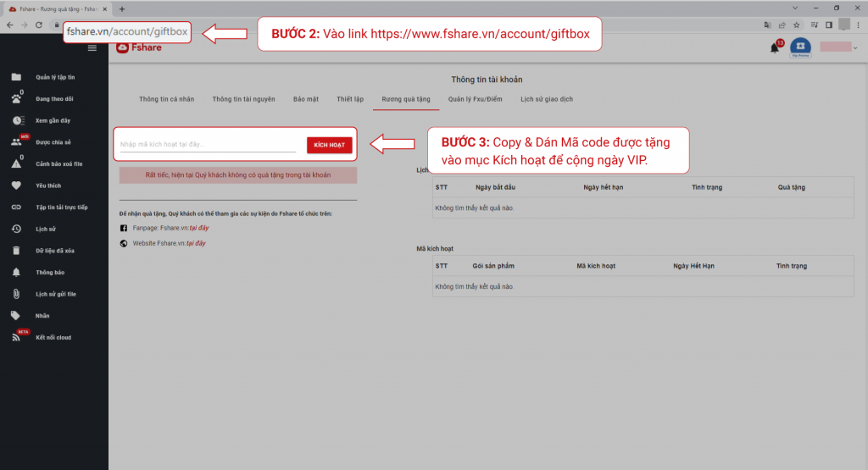Viewport: 868px width, 470px height.
Task: Click the fshare.vn address bar
Action: tap(127, 31)
